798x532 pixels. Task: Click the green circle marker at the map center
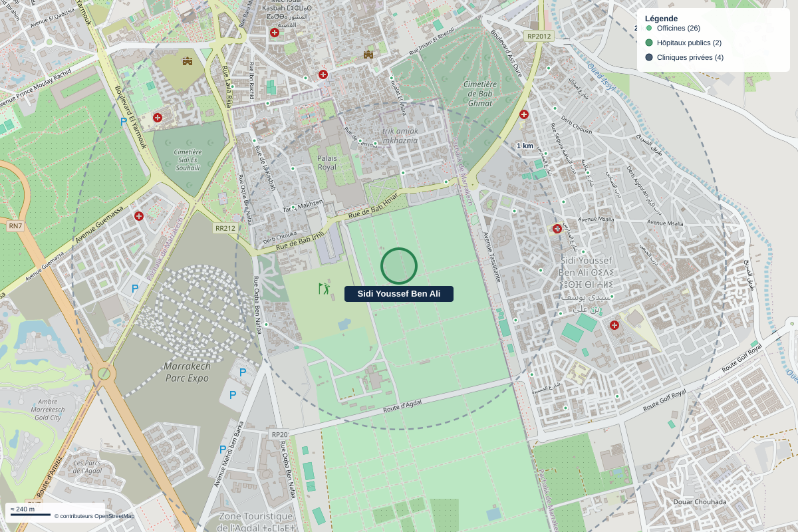coord(399,266)
